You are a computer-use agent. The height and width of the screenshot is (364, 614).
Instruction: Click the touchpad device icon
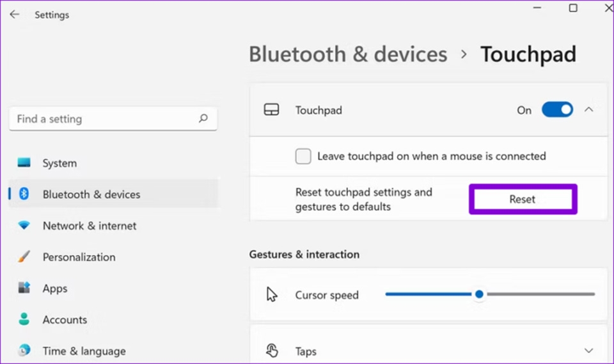click(x=271, y=109)
